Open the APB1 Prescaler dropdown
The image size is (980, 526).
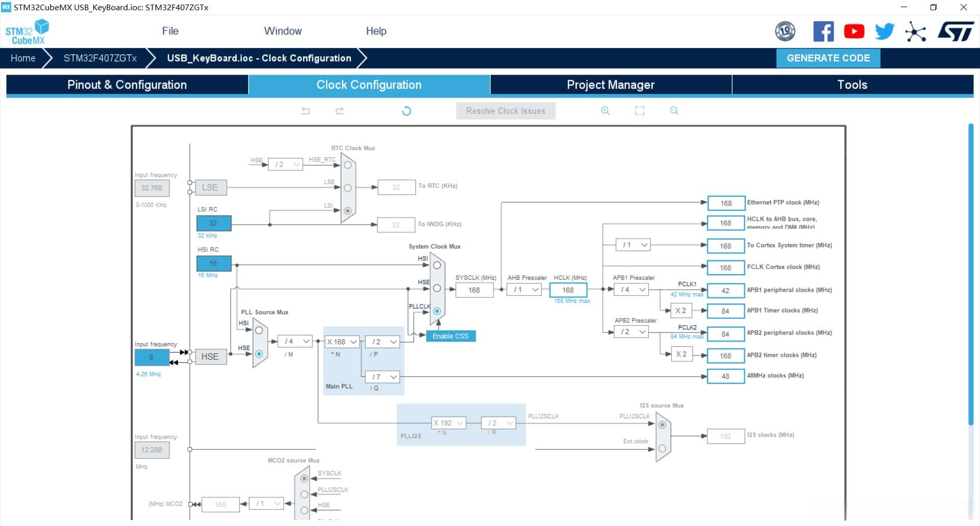coord(631,290)
